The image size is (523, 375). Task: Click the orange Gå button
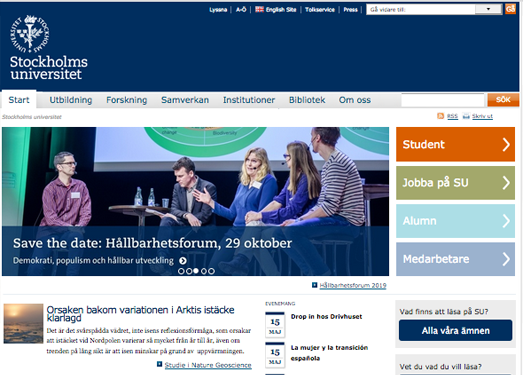pos(510,9)
